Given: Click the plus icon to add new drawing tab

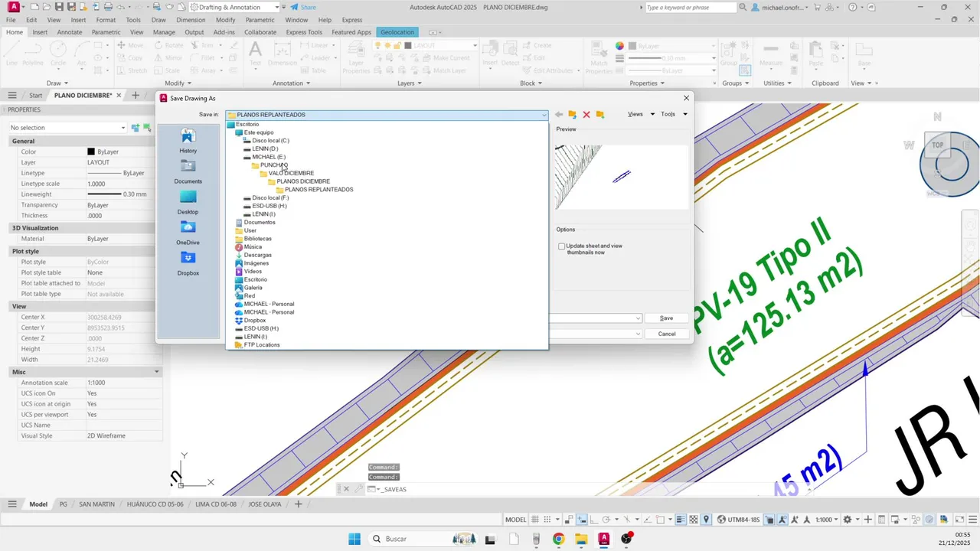Looking at the screenshot, I should (136, 96).
